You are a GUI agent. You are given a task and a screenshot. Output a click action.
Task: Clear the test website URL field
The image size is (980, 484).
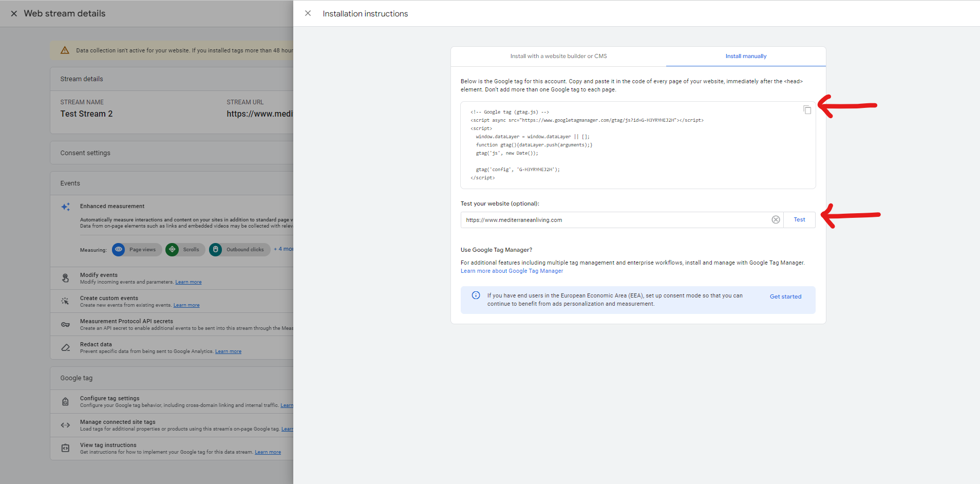tap(776, 220)
